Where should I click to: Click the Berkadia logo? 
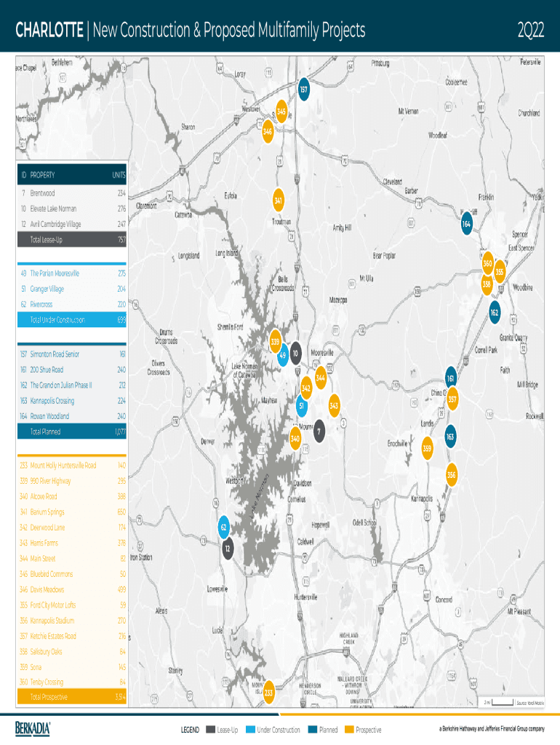33,728
